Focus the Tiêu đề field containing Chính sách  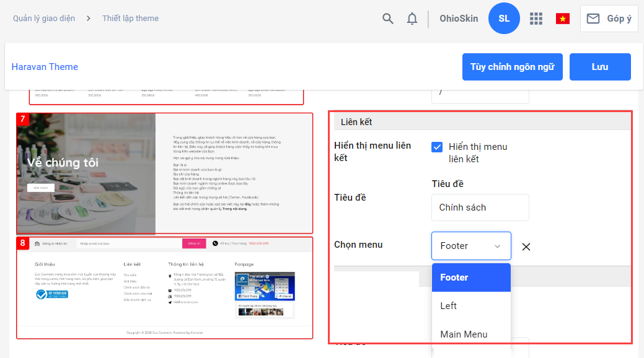480,207
